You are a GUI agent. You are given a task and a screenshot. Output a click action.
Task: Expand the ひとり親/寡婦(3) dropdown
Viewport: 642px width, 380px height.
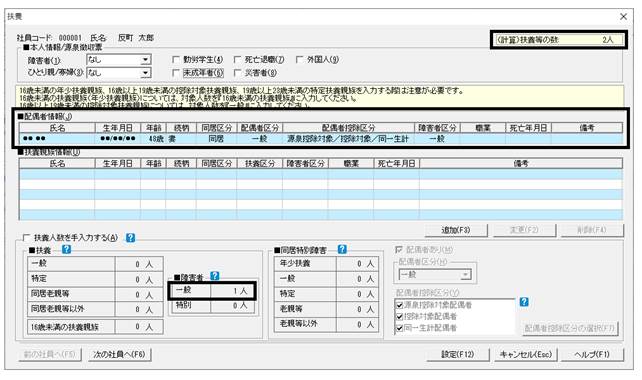point(145,73)
